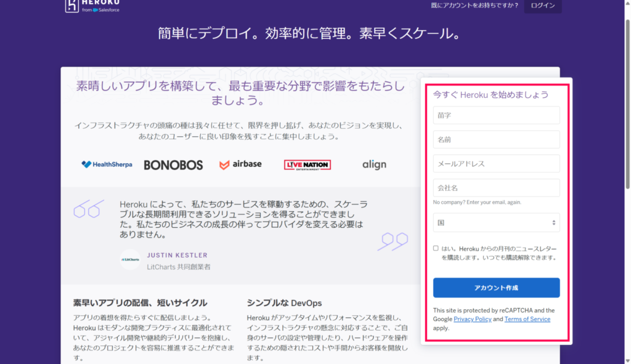Click the LitCharts round avatar
The width and height of the screenshot is (631, 364).
point(130,259)
